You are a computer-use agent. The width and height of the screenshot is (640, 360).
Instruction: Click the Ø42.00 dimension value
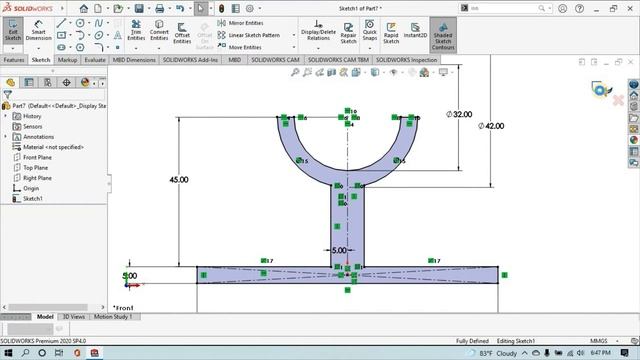pos(491,126)
